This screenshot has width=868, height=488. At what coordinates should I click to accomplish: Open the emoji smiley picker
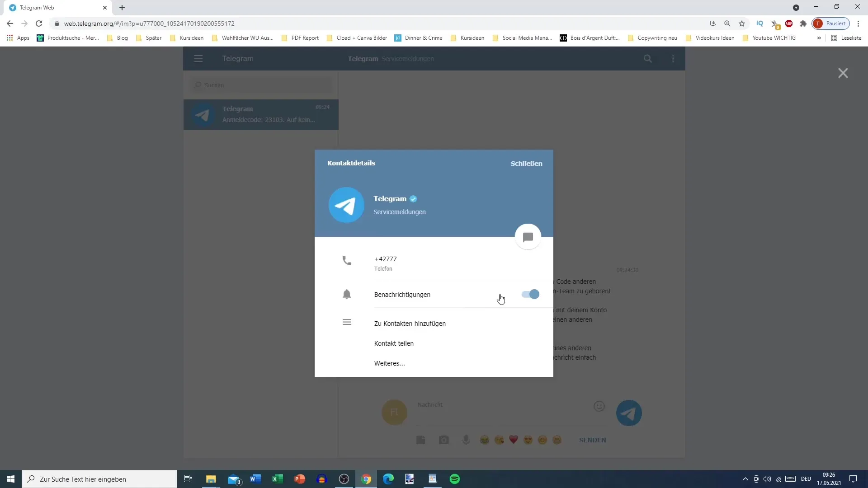[x=599, y=406]
